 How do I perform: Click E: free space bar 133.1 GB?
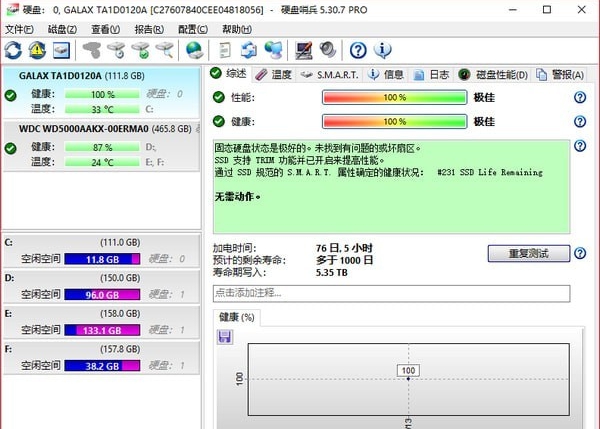102,330
